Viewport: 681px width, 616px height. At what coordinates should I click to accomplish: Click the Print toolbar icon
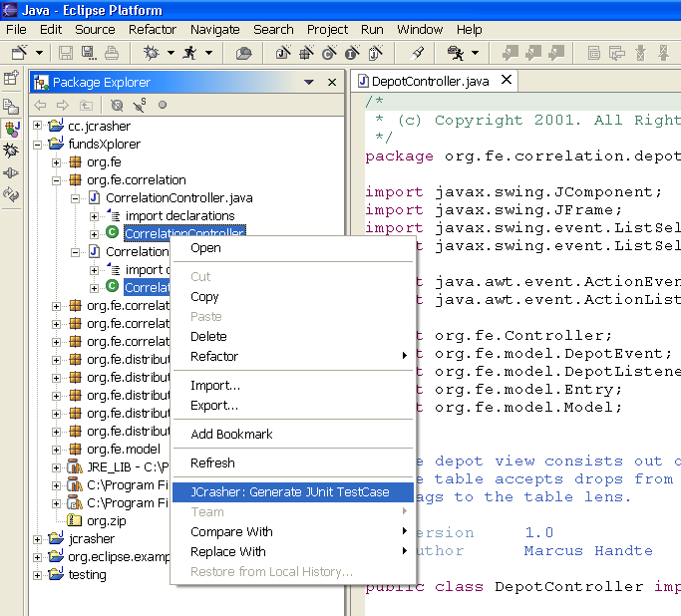coord(112,53)
